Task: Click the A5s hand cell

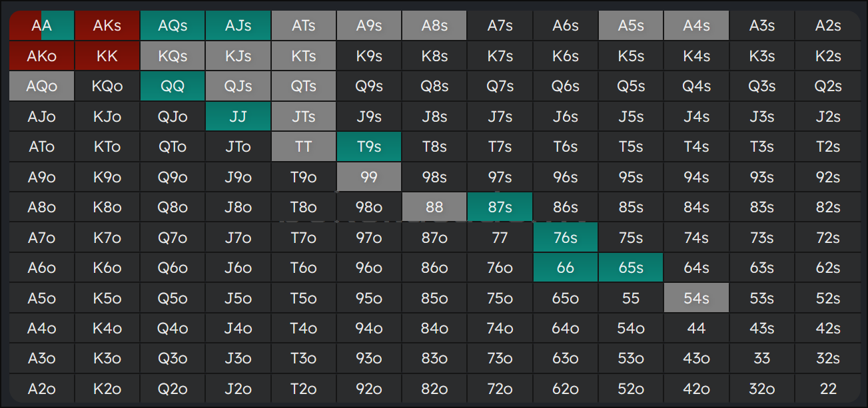Action: click(631, 26)
